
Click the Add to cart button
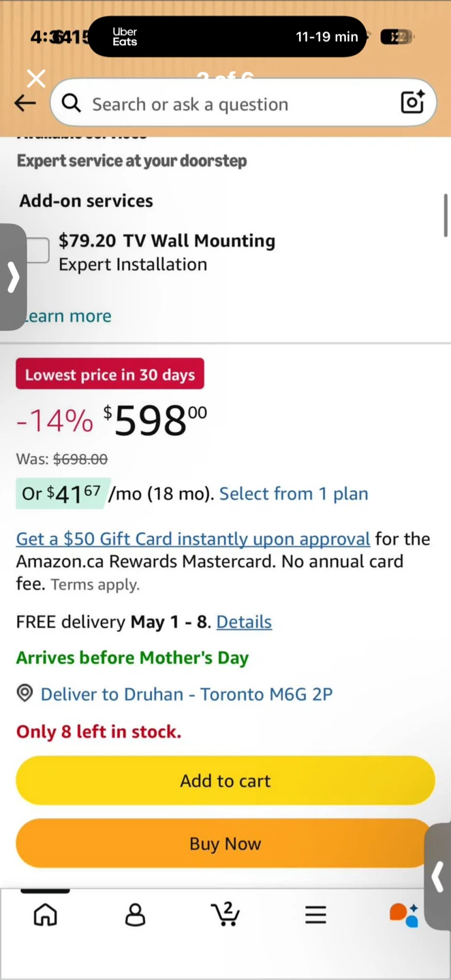point(226,781)
